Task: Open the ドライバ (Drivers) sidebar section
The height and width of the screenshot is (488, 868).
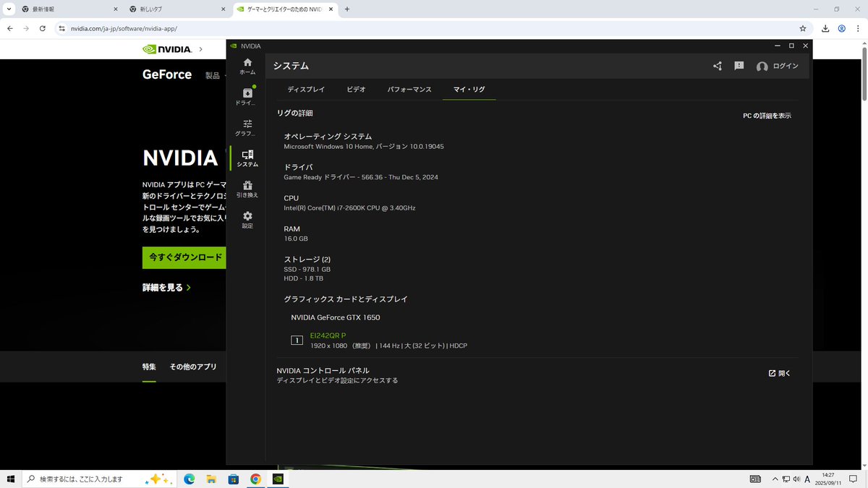Action: tap(247, 97)
